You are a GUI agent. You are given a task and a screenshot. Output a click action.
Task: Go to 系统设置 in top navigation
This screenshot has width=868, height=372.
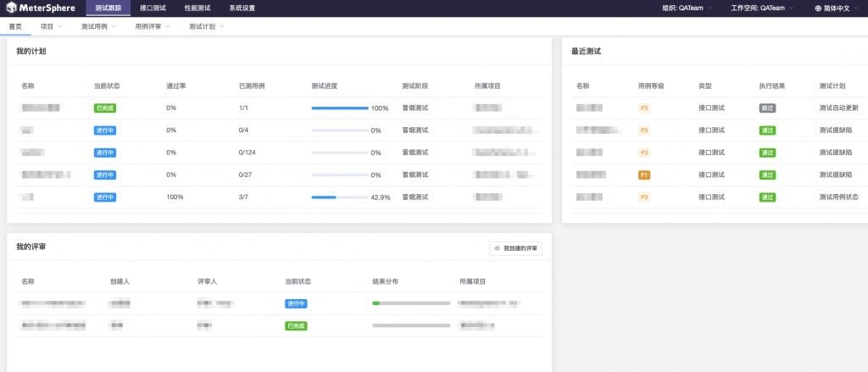click(242, 8)
